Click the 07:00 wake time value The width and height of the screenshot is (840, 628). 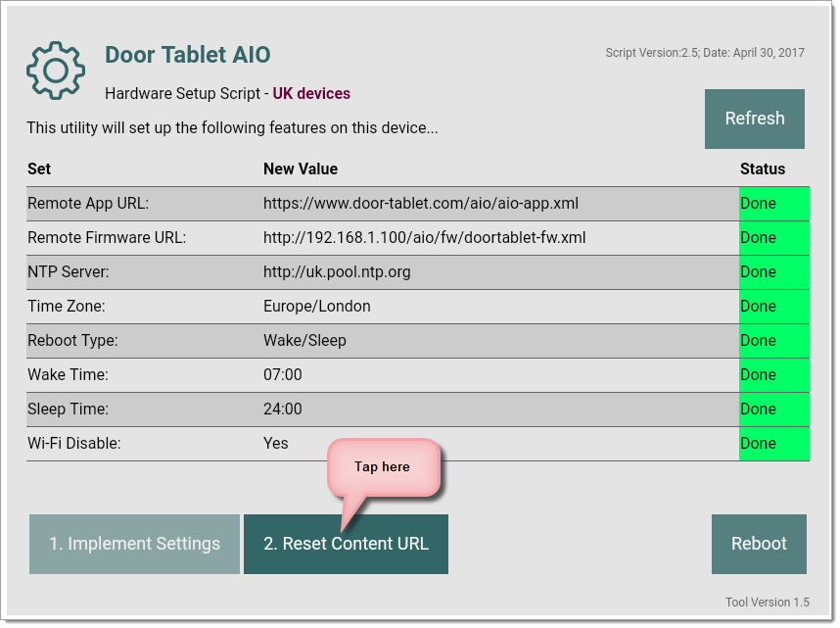pos(283,375)
